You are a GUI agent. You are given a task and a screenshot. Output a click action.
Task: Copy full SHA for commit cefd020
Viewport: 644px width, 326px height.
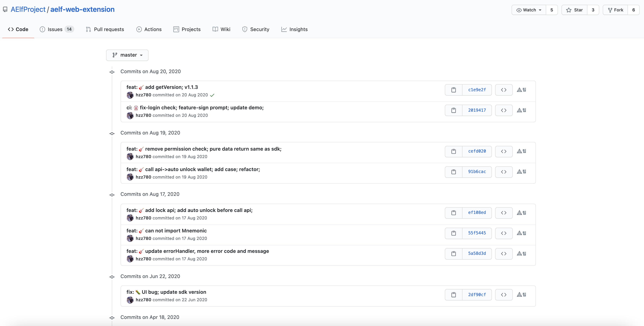coord(453,151)
